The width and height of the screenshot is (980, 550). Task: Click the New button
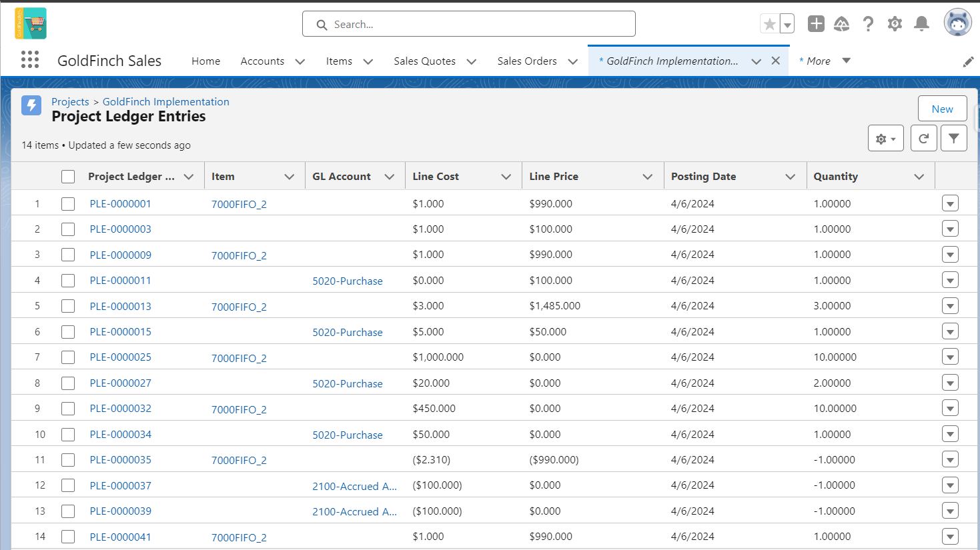[x=943, y=109]
